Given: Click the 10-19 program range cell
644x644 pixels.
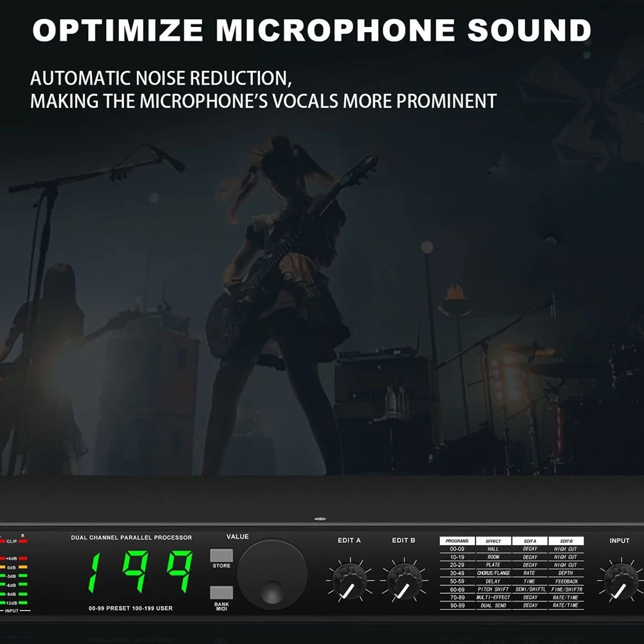Looking at the screenshot, I should (x=457, y=557).
